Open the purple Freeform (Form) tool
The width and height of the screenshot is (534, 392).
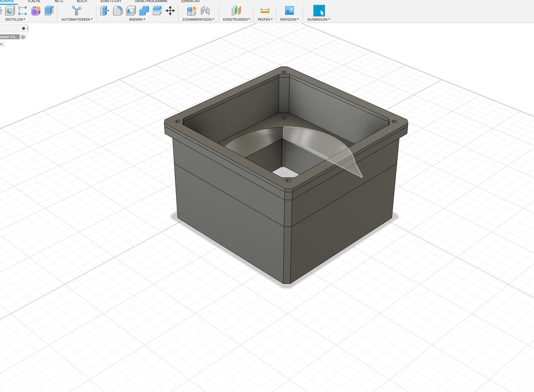tap(36, 11)
